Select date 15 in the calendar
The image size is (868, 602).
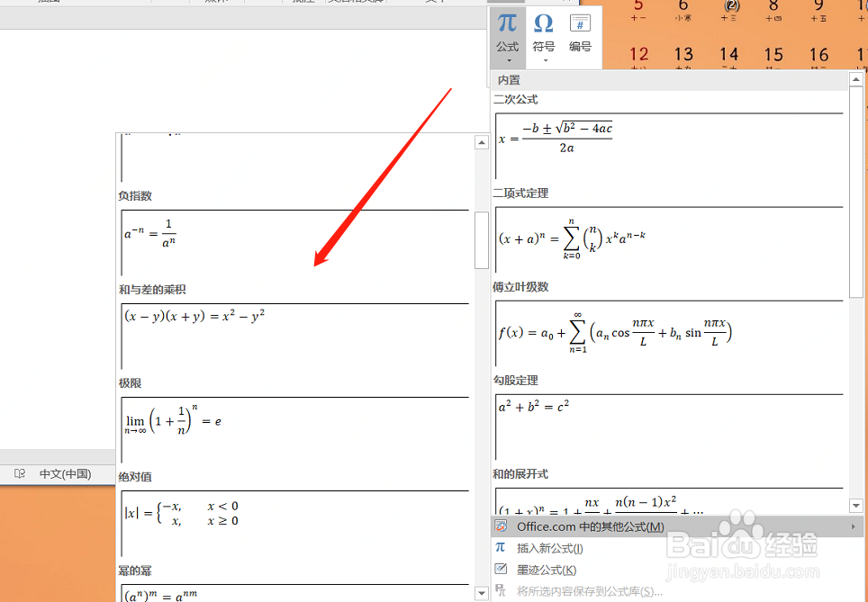point(773,54)
